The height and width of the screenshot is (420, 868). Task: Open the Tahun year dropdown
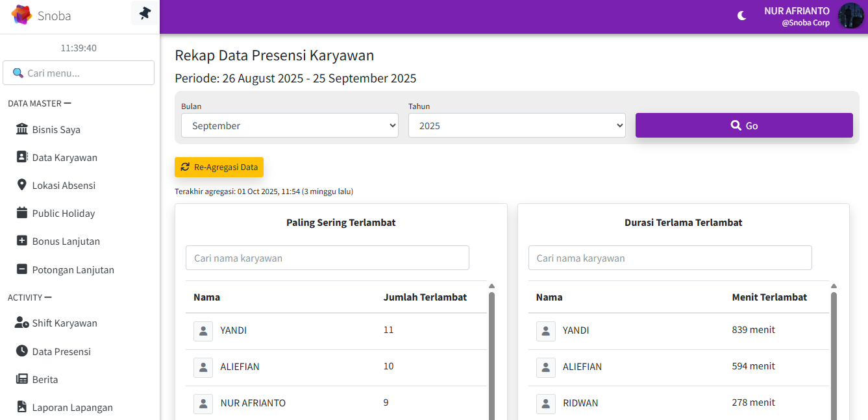[516, 125]
